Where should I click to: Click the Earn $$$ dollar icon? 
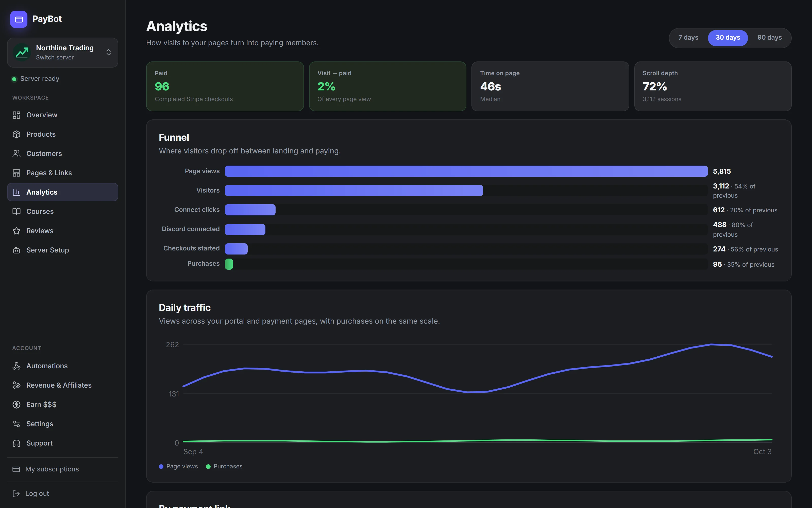[x=16, y=405]
